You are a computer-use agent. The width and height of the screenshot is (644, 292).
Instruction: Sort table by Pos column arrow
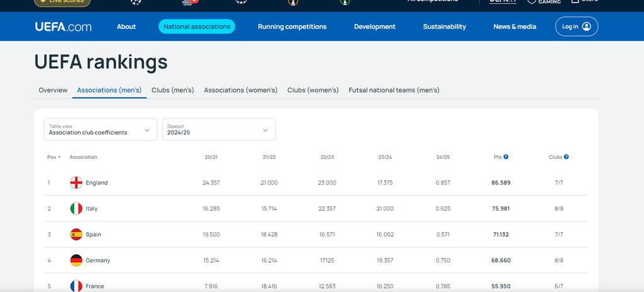click(59, 157)
